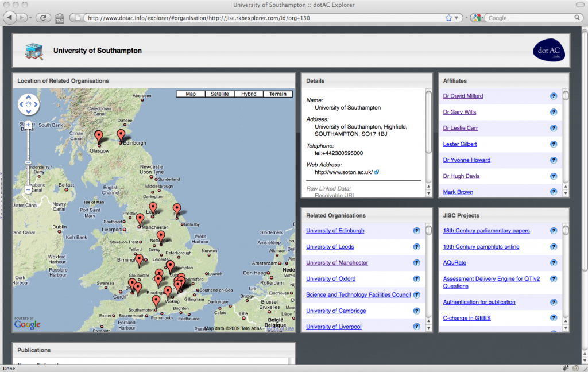Switch map to Satellite view
588x372 pixels.
tap(219, 94)
